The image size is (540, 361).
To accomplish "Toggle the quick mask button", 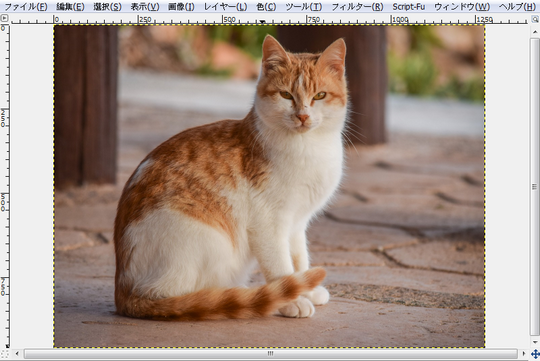I will (4, 354).
